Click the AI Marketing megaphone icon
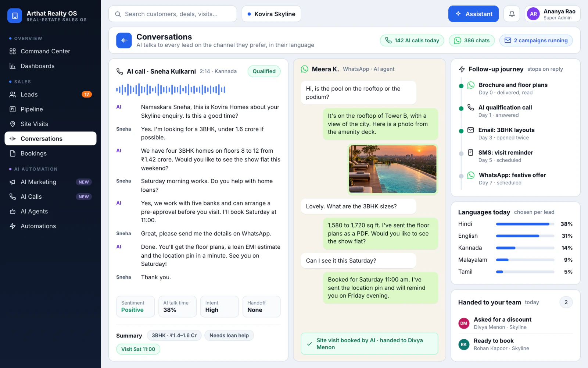The image size is (588, 368). click(x=12, y=182)
